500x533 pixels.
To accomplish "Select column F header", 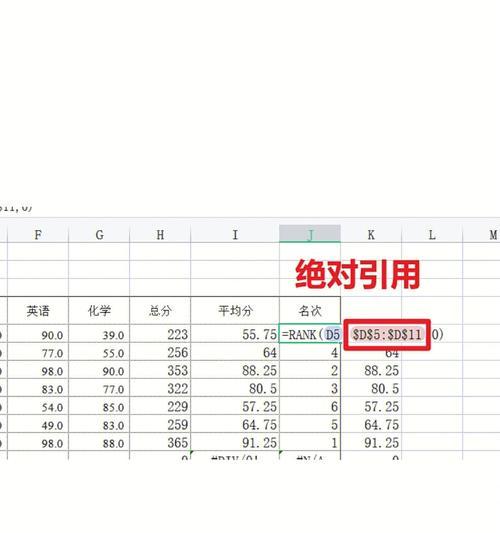I will pos(38,234).
